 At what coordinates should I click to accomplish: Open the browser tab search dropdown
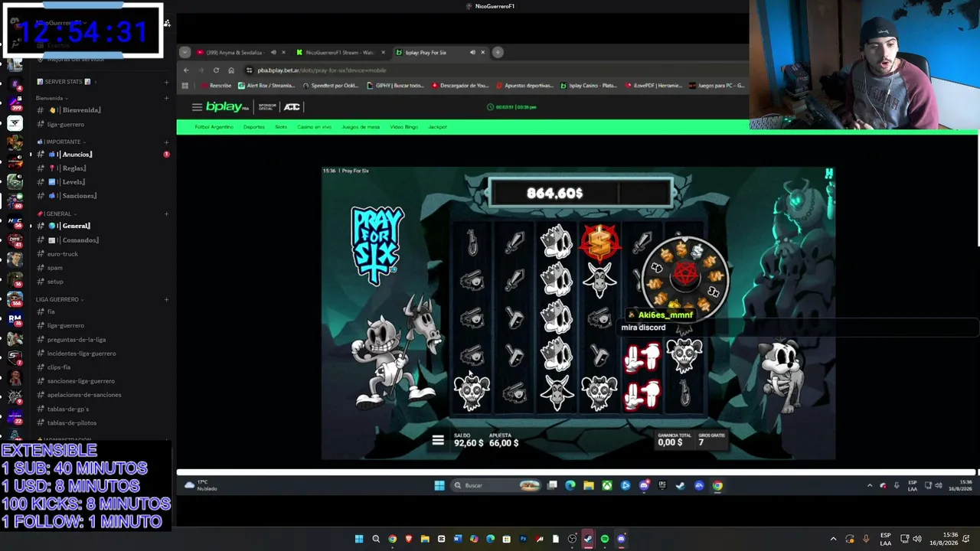coord(185,52)
